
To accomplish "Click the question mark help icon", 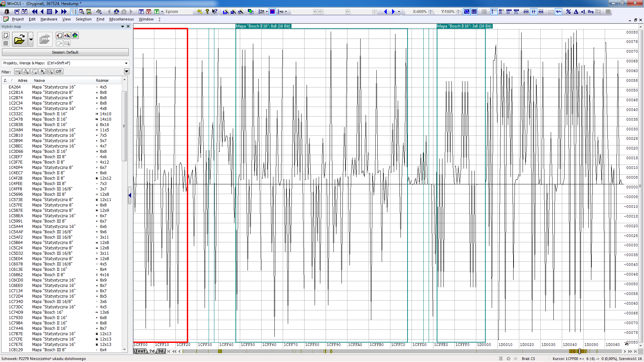I will click(207, 11).
